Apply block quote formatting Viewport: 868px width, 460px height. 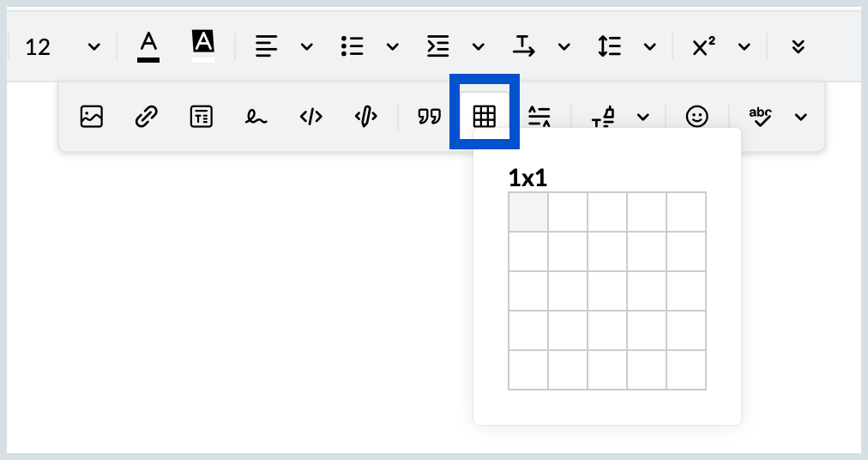click(x=429, y=117)
